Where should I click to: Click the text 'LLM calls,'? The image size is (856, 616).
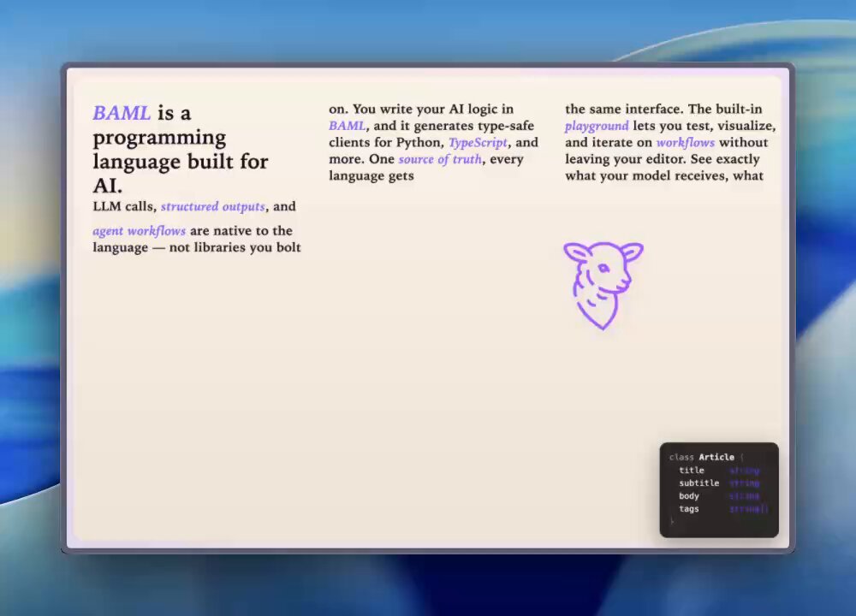click(x=124, y=206)
